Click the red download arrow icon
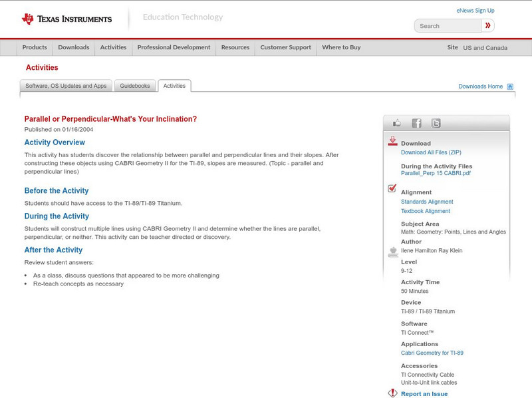Viewport: 532px width, 398px height. click(x=392, y=141)
